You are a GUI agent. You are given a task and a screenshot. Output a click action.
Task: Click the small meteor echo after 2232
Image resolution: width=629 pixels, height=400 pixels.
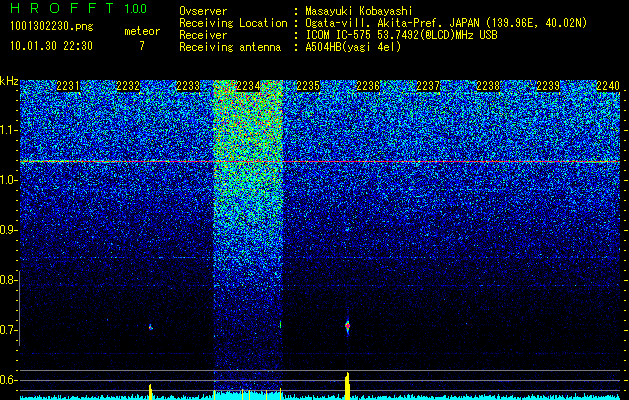[x=150, y=327]
